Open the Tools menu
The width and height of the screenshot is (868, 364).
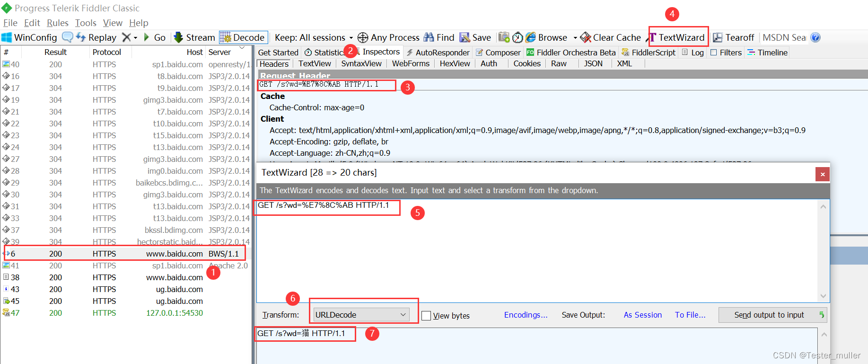86,23
